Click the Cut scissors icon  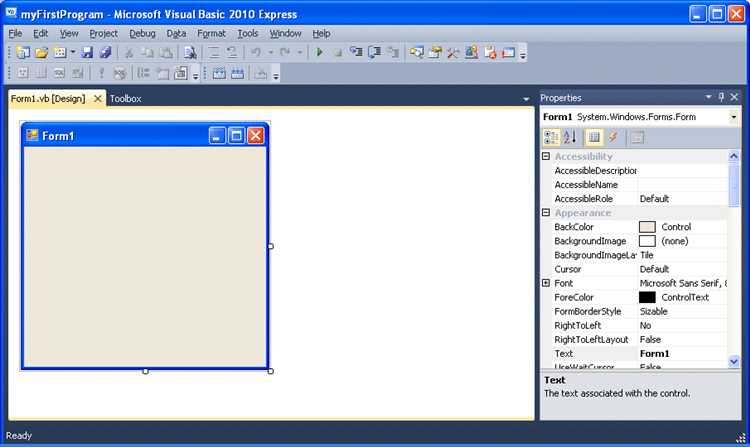click(x=129, y=53)
